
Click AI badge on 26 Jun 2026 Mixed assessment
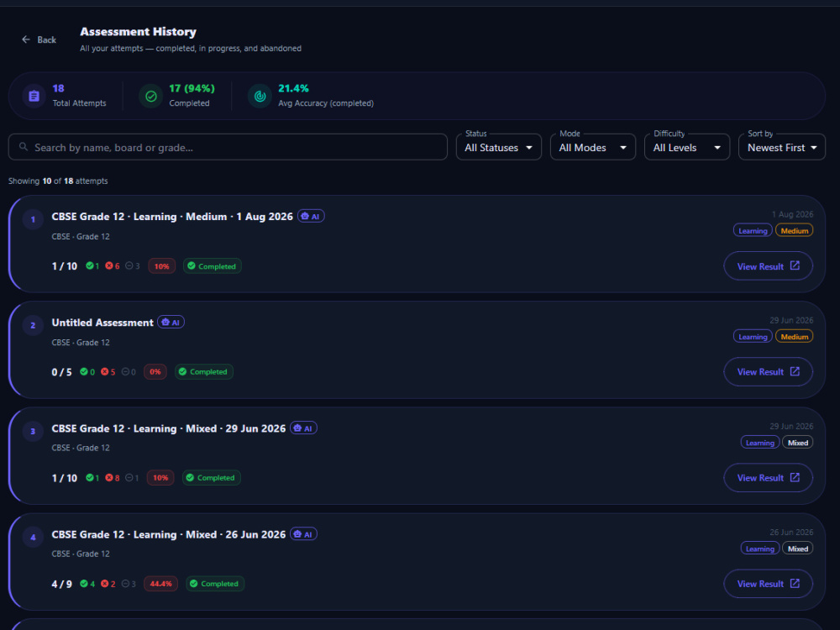304,534
